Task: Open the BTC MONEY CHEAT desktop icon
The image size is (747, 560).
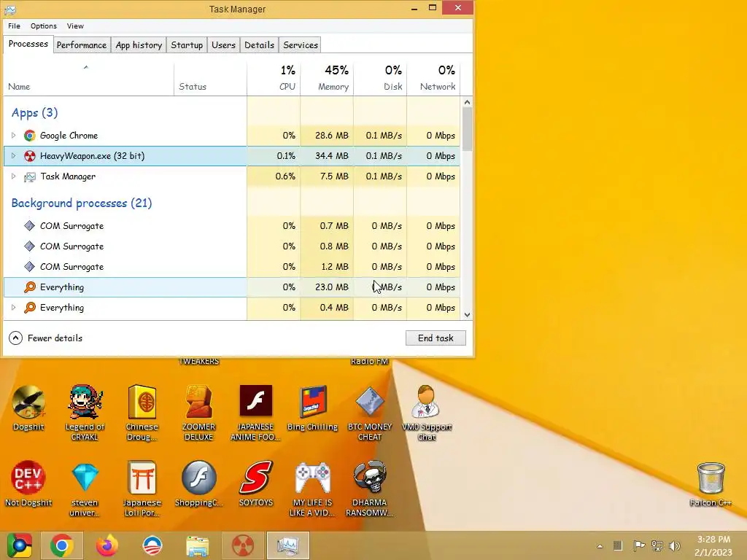Action: pyautogui.click(x=370, y=413)
